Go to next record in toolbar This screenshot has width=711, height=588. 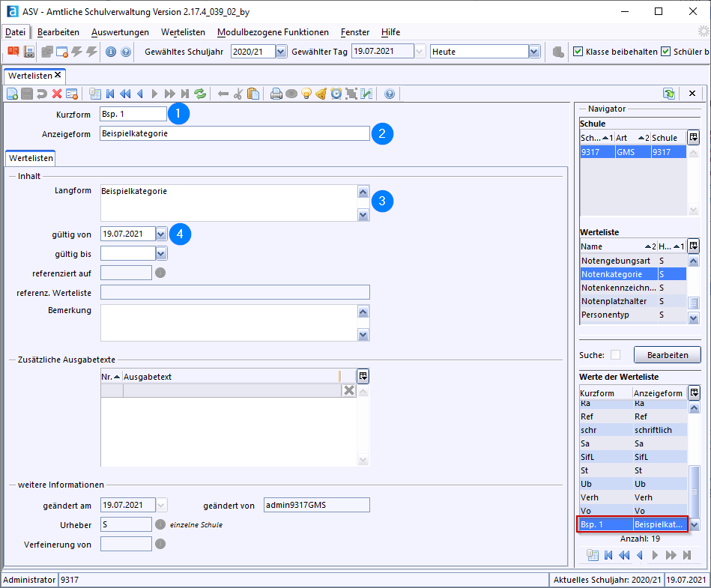[x=154, y=94]
